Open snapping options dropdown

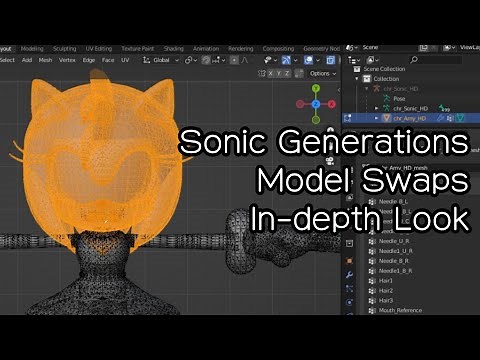tap(219, 60)
